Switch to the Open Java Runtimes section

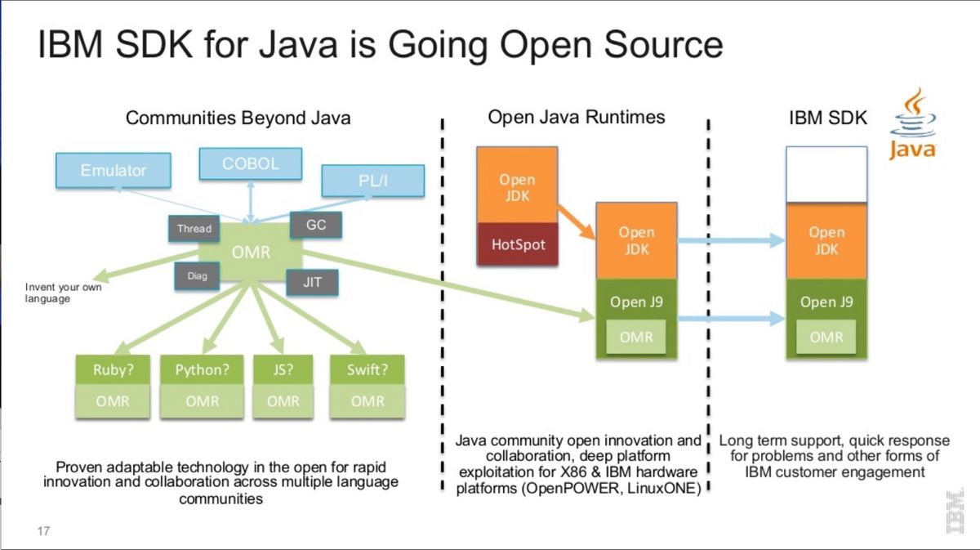coord(577,116)
